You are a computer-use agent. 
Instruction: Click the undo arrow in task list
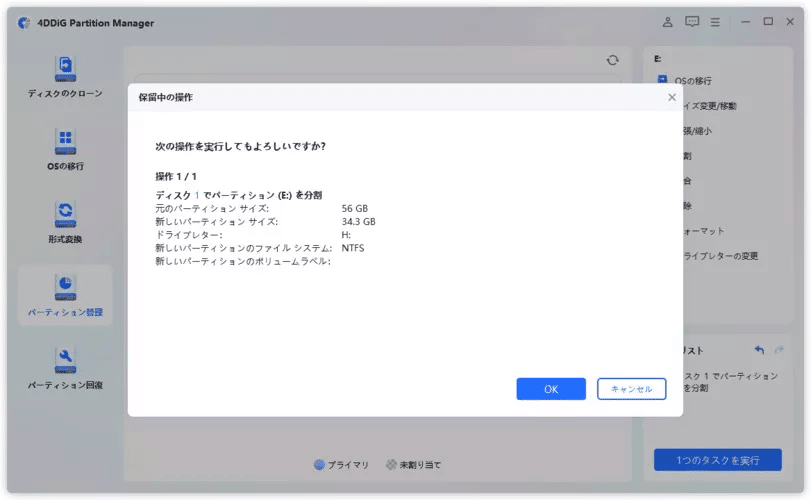[x=759, y=350]
